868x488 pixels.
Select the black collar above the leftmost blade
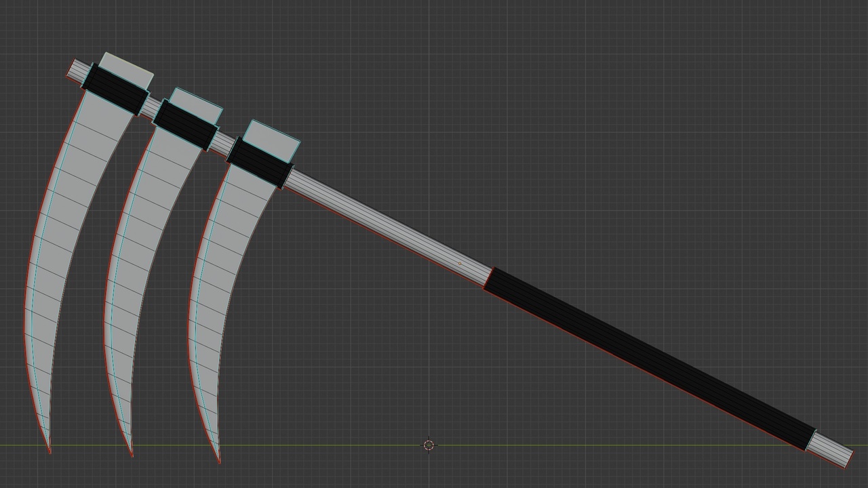[115, 90]
